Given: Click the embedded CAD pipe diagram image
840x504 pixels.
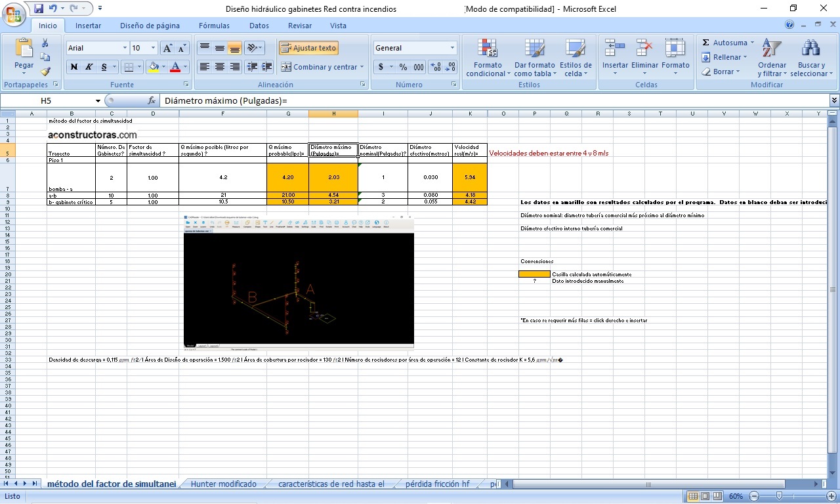Looking at the screenshot, I should [x=299, y=282].
